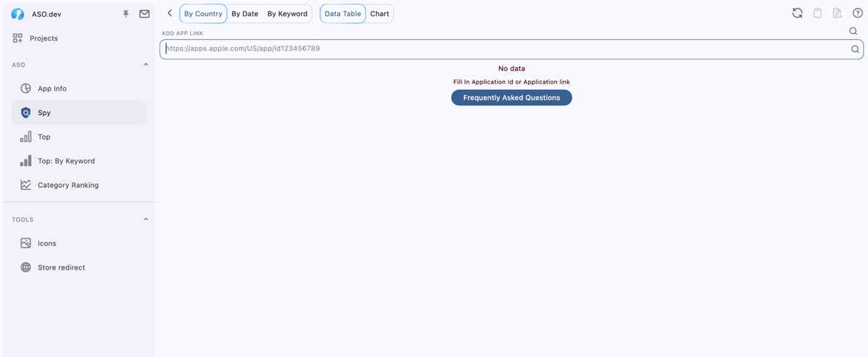Click the export document icon
This screenshot has width=868, height=357.
837,13
